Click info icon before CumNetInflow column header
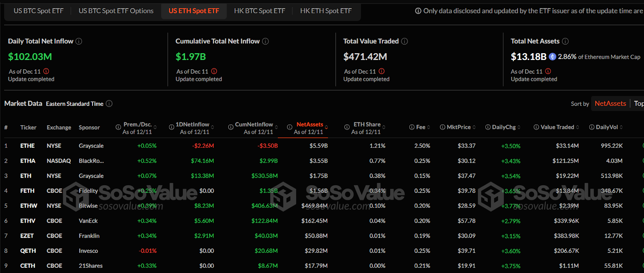The image size is (644, 273). 231,127
